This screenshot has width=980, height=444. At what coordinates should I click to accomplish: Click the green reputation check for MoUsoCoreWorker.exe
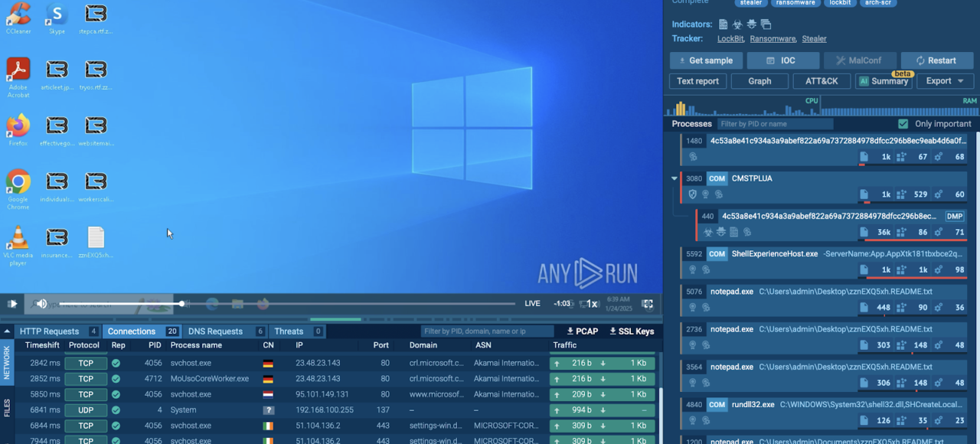pos(116,379)
